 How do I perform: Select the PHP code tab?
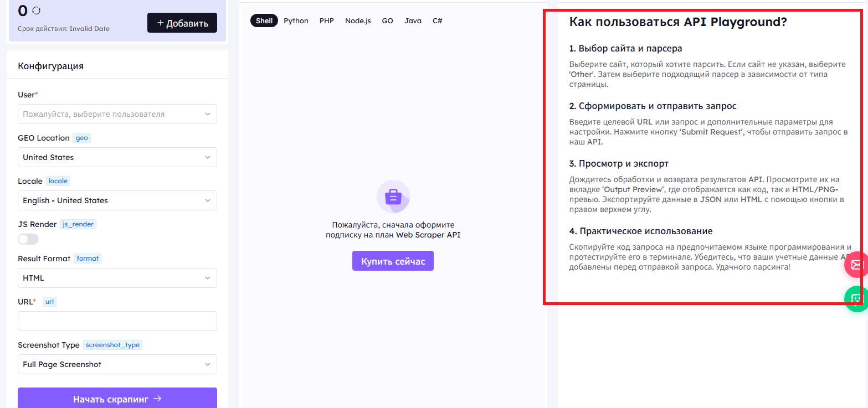[x=327, y=21]
